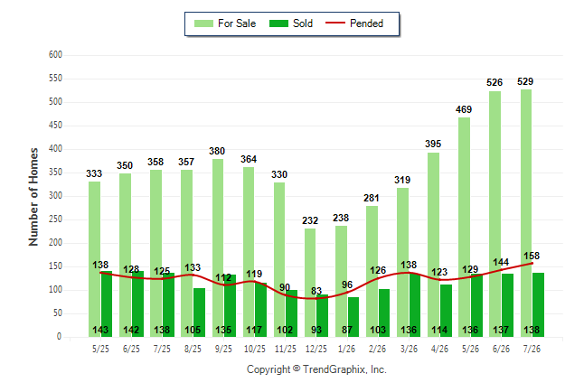Click the For Sale light green legend swatch
584x392 pixels.
(x=203, y=23)
